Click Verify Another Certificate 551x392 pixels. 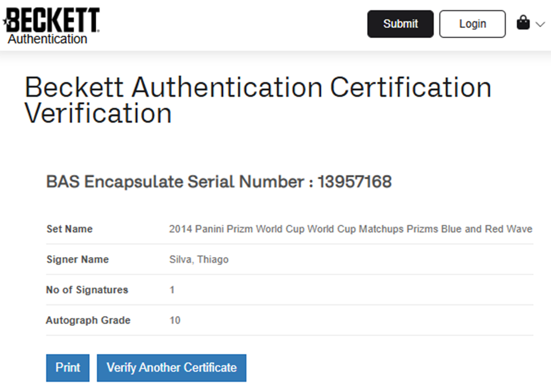point(172,368)
